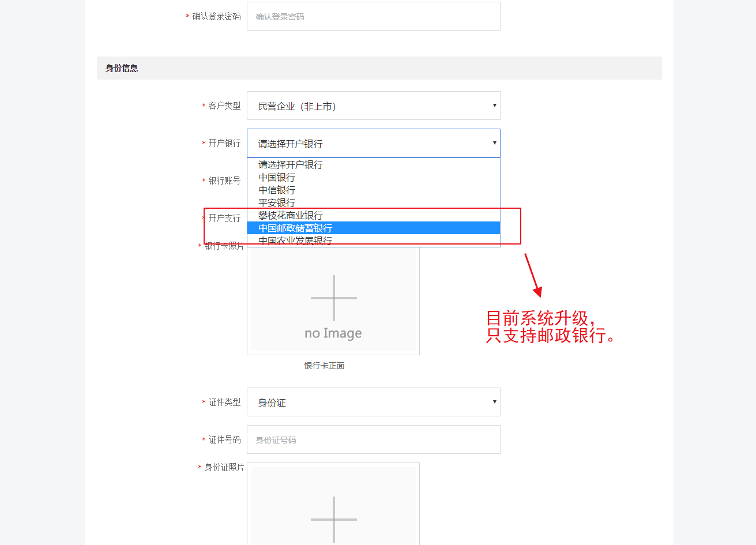Select 请选择开户银行 option in the list
Image resolution: width=756 pixels, height=545 pixels.
pyautogui.click(x=291, y=165)
